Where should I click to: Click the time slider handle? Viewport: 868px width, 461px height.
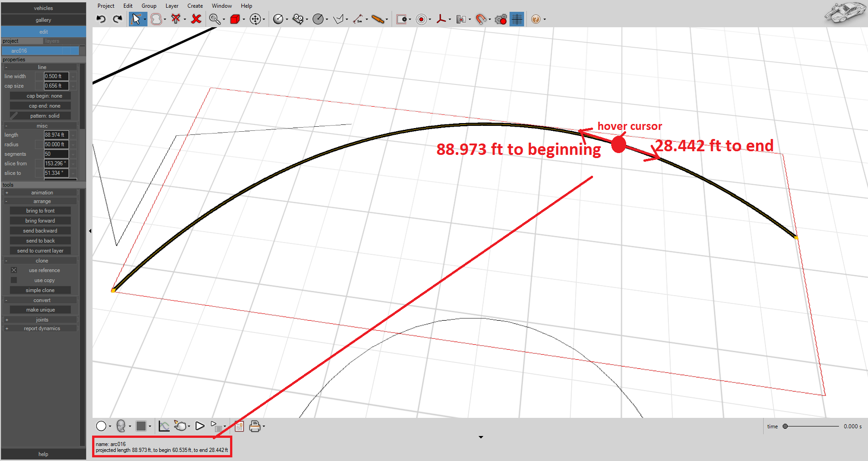point(785,426)
